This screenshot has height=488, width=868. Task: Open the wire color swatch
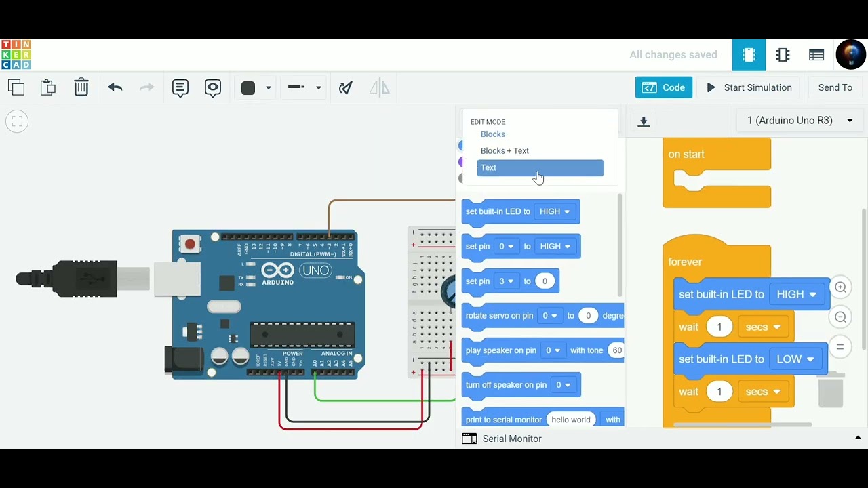[248, 88]
